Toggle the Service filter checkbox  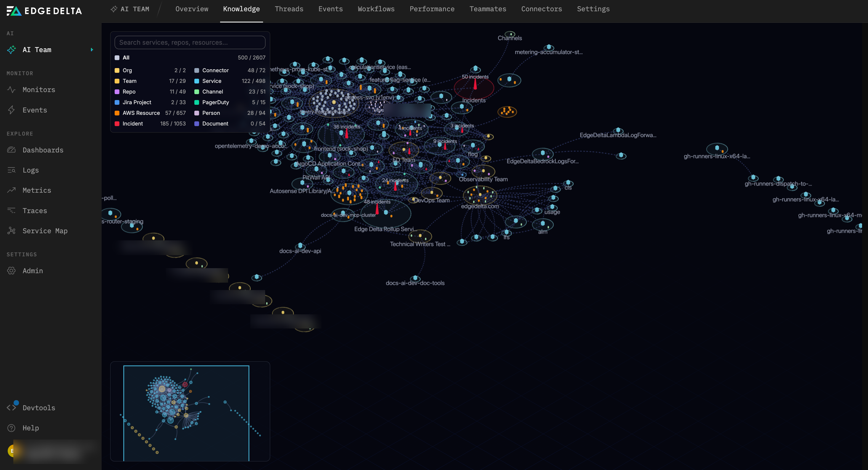point(197,81)
